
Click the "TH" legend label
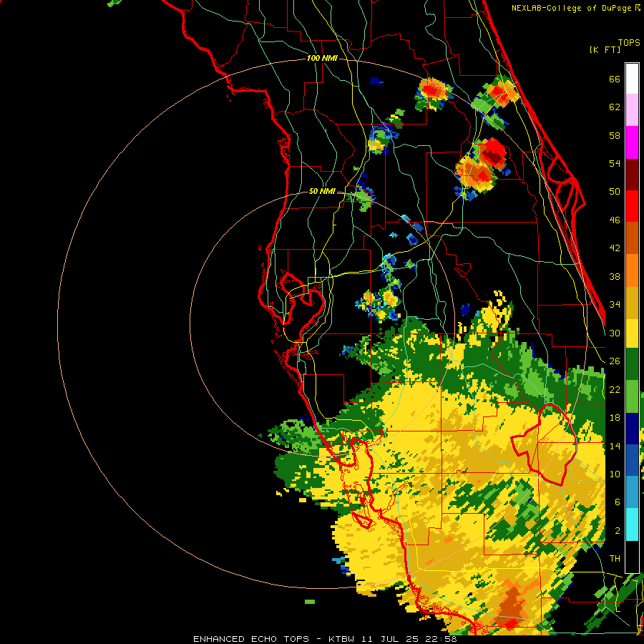[615, 559]
